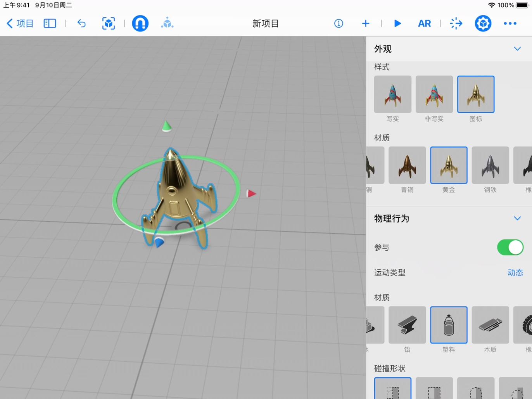Tap the green Y-axis arrow handle

point(166,126)
